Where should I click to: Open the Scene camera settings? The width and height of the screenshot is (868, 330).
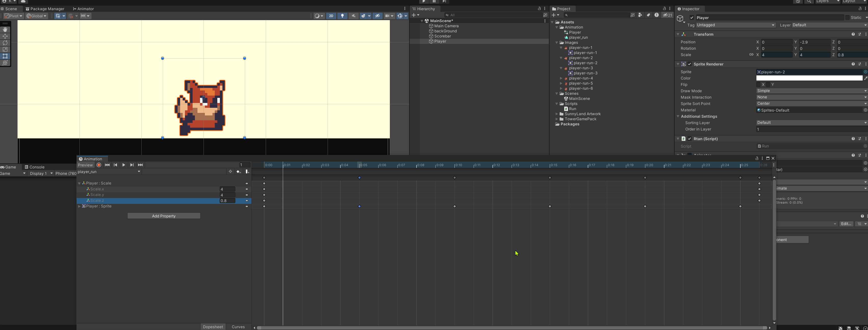coord(388,16)
